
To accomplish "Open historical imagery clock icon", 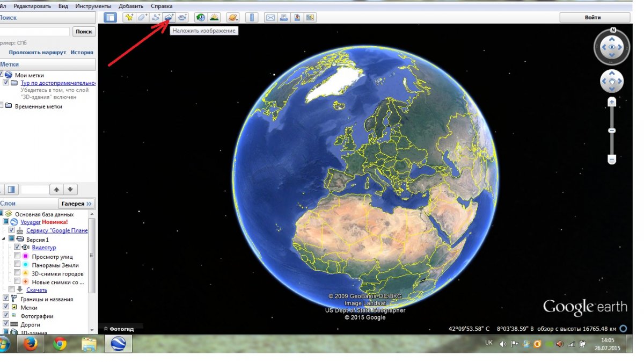I will [200, 18].
